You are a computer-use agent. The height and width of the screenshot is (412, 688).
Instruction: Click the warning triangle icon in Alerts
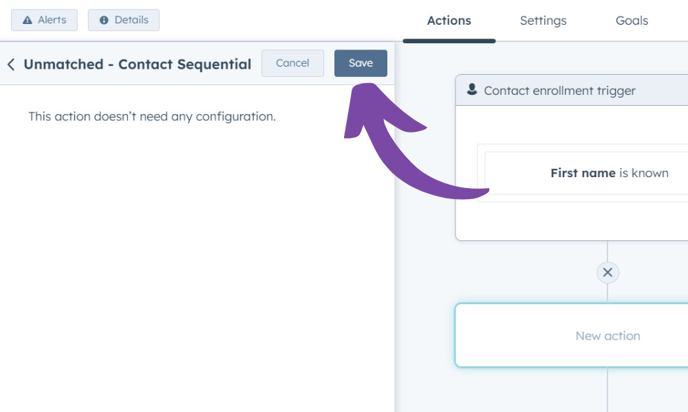click(x=27, y=20)
